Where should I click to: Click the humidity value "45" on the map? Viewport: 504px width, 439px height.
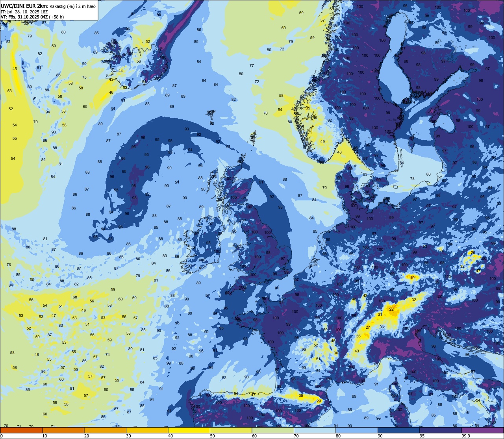pos(15,69)
